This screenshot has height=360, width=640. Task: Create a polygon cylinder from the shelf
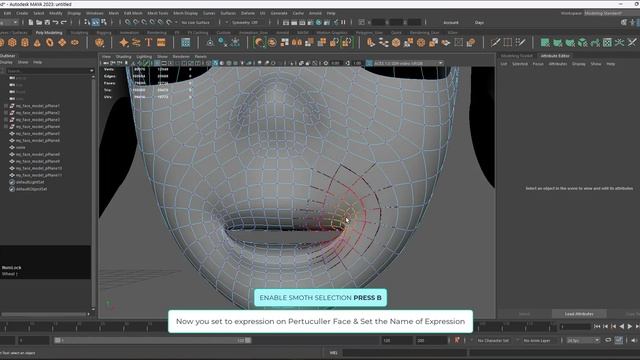click(25, 42)
